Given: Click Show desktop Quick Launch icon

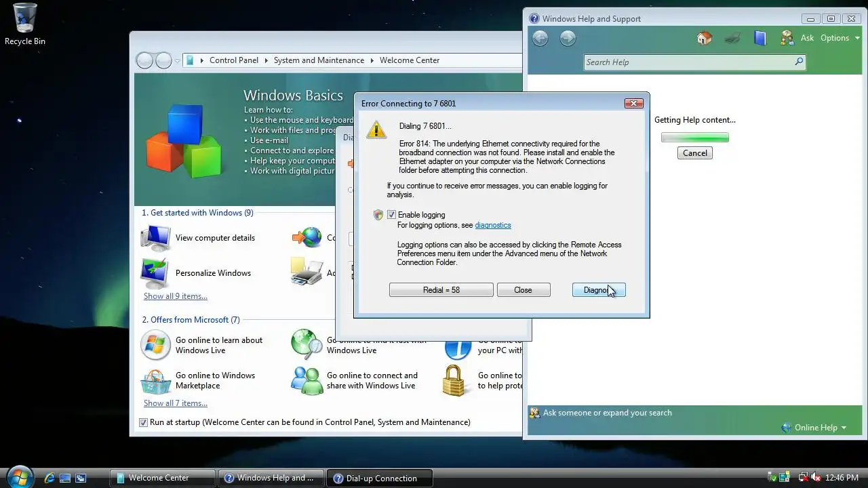Looking at the screenshot, I should (x=65, y=478).
